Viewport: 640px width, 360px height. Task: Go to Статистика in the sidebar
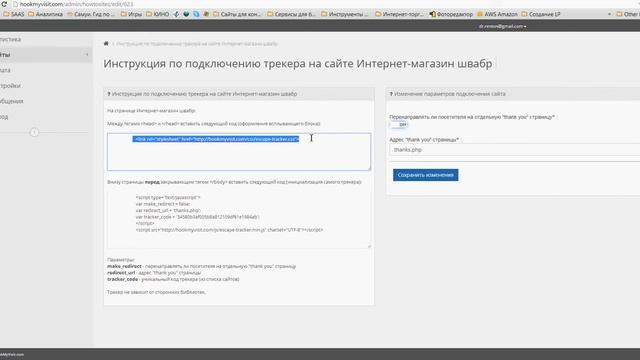pos(11,40)
